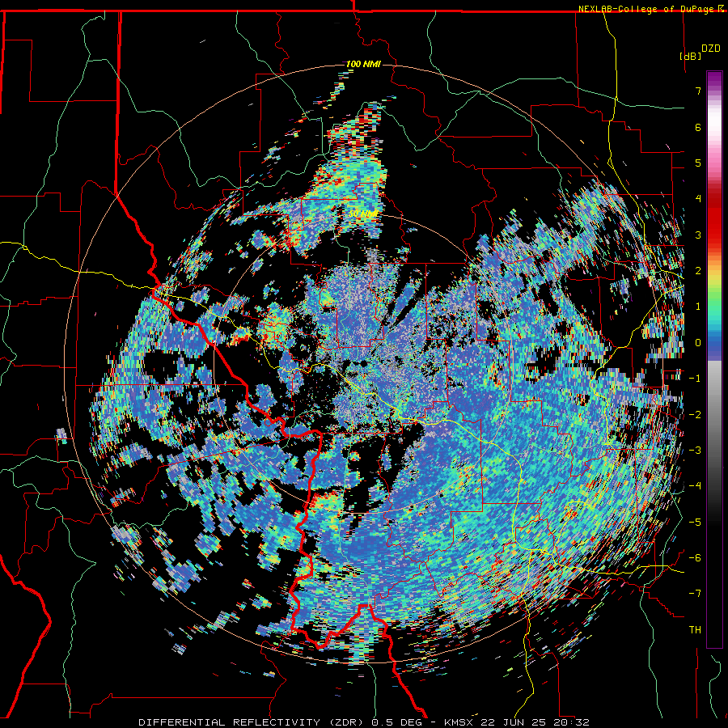This screenshot has height=728, width=728.
Task: Click the 2 value on color scale
Action: [x=698, y=271]
